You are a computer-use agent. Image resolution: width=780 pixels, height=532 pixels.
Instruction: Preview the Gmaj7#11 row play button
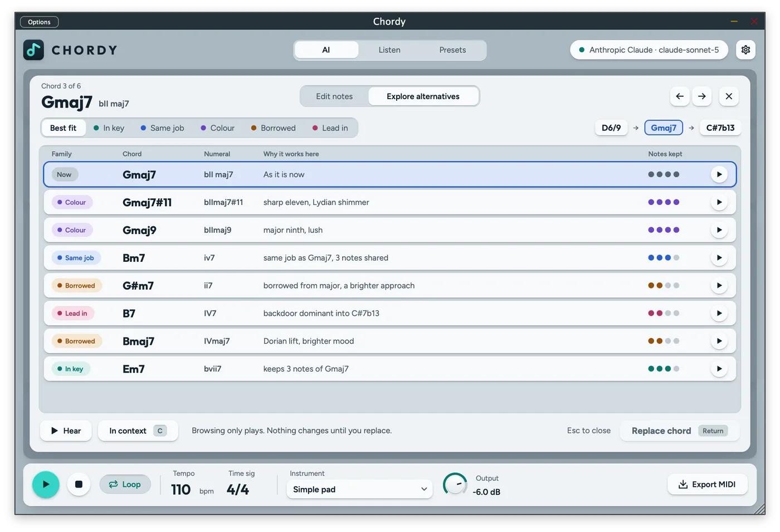pos(719,202)
